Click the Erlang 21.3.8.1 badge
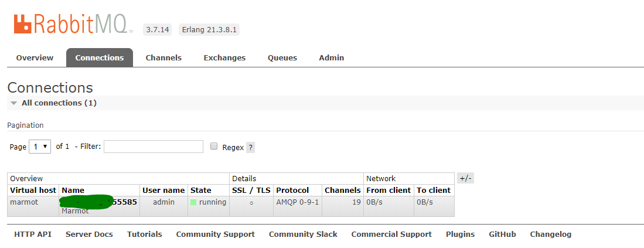The height and width of the screenshot is (248, 644). (x=209, y=30)
